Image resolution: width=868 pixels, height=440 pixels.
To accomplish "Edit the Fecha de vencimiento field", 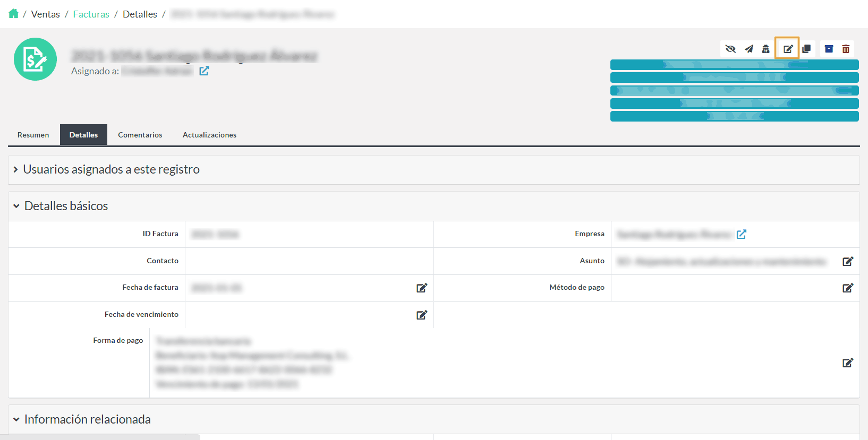I will [422, 315].
